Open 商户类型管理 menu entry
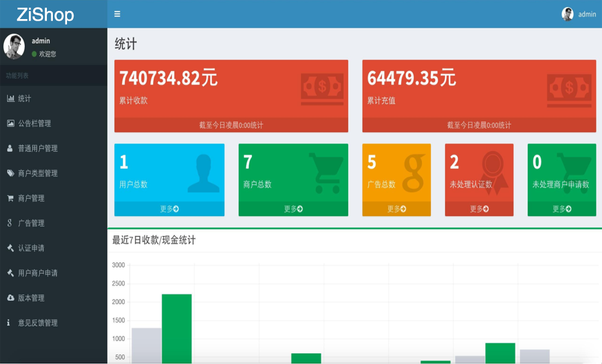The image size is (602, 364). [x=53, y=173]
